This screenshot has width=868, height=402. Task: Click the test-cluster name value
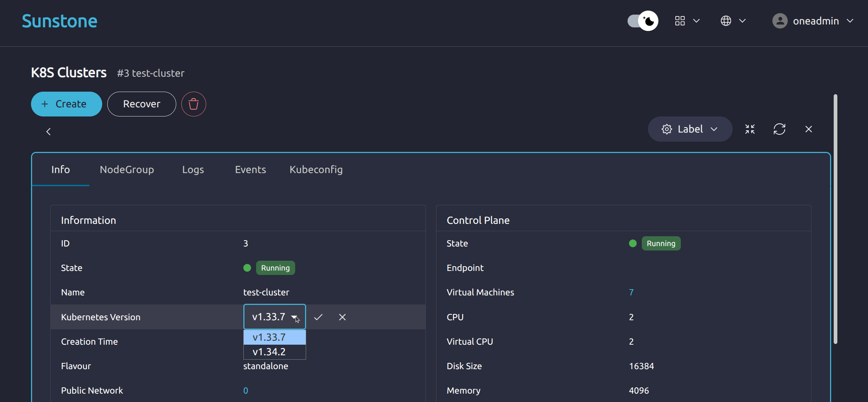[x=266, y=292]
